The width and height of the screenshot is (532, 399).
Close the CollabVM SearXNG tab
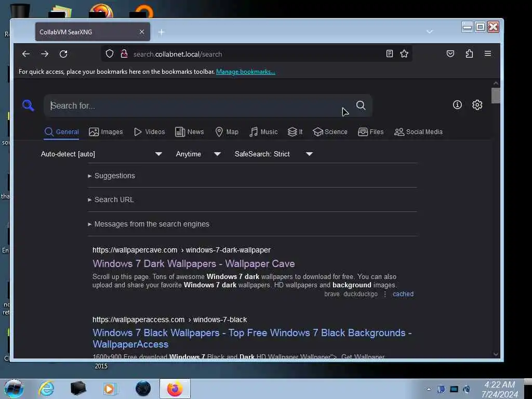(142, 32)
